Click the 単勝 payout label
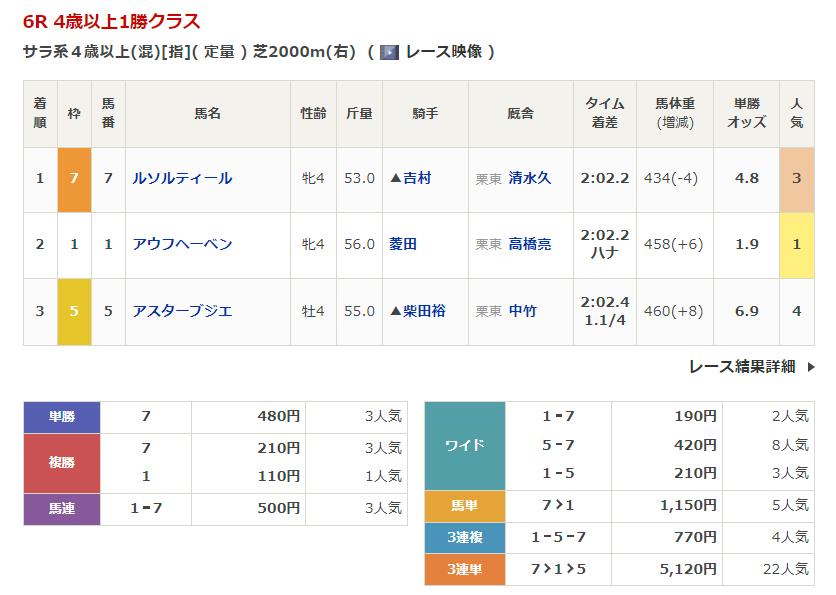Screen dimensions: 836x595 62,417
